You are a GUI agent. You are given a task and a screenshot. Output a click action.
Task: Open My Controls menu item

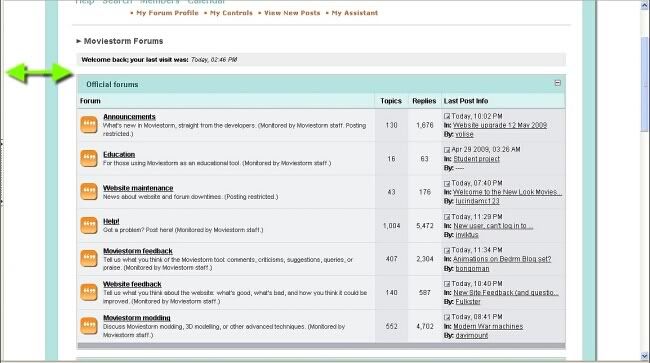pyautogui.click(x=231, y=13)
